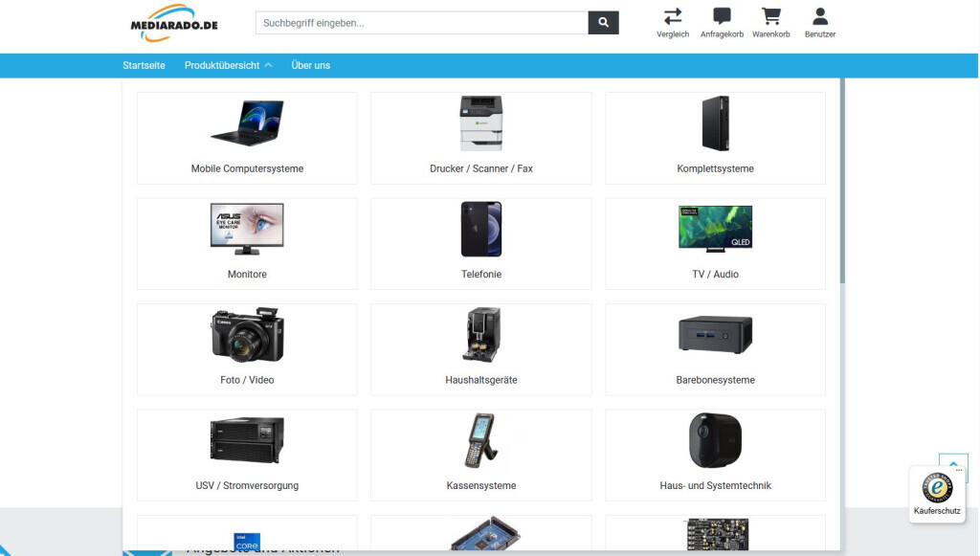Start a search with the magnifier button
980x556 pixels.
pos(603,22)
